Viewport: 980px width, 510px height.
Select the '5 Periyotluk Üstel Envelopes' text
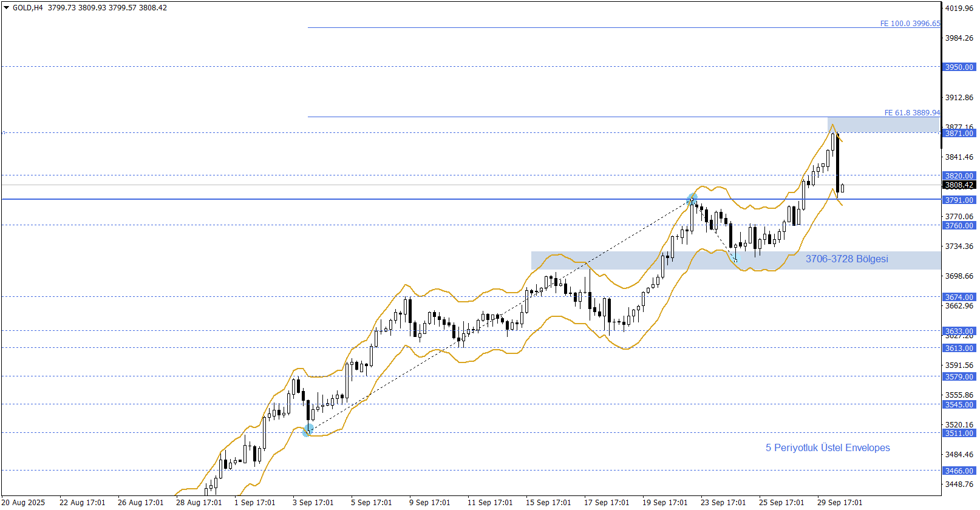[x=828, y=448]
